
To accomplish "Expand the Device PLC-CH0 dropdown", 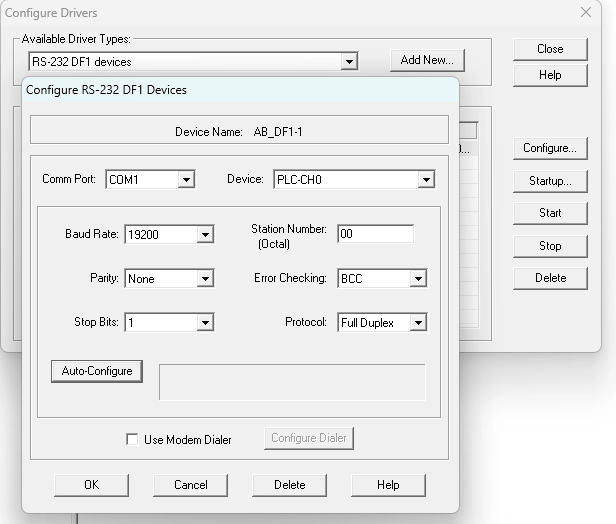I will click(x=354, y=180).
